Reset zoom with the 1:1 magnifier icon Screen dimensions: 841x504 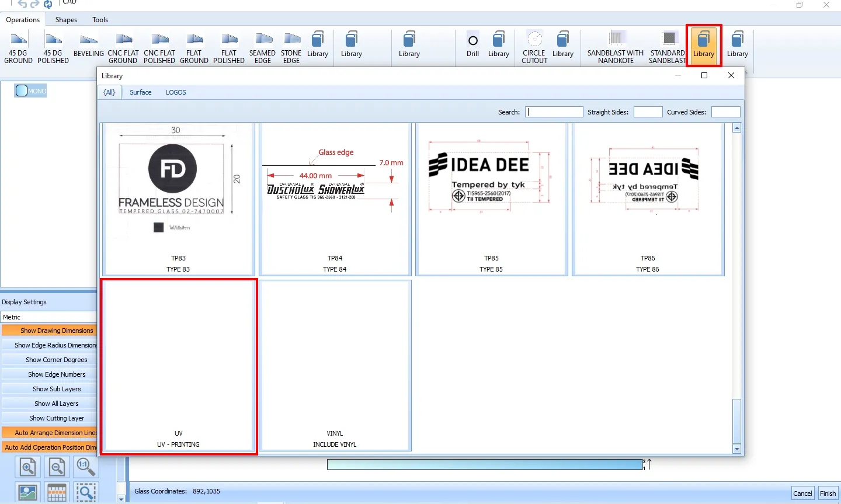coord(86,467)
